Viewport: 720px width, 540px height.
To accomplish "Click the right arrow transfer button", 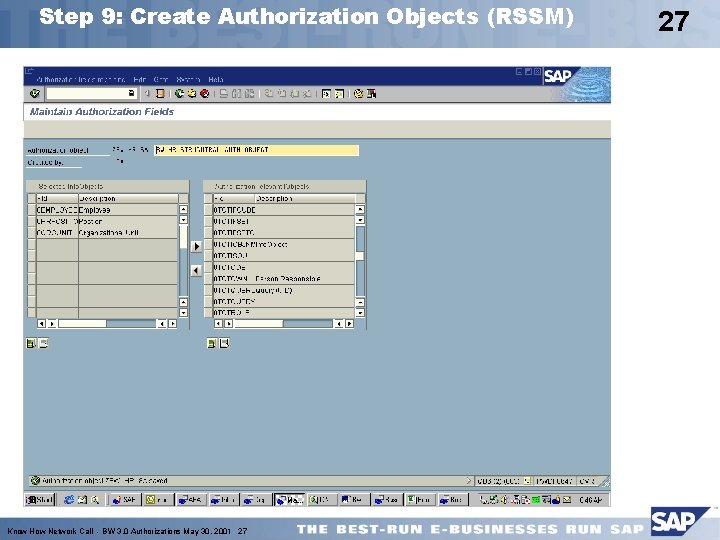I will click(x=196, y=247).
